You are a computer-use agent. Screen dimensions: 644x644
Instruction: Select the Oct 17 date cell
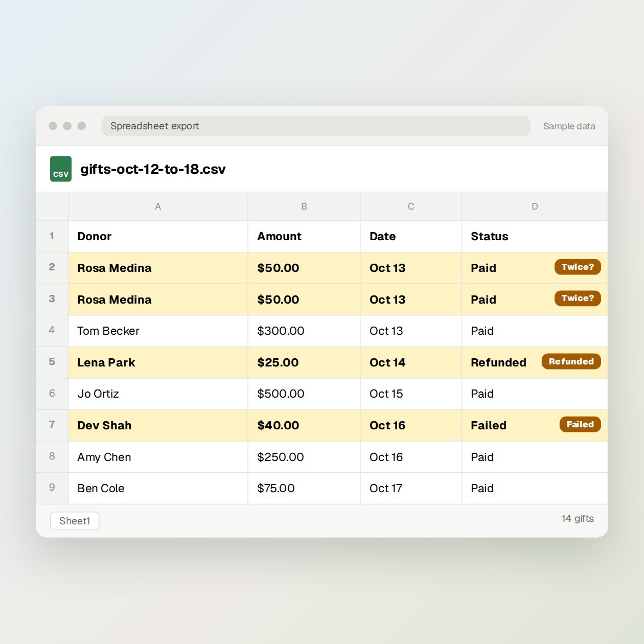[411, 488]
